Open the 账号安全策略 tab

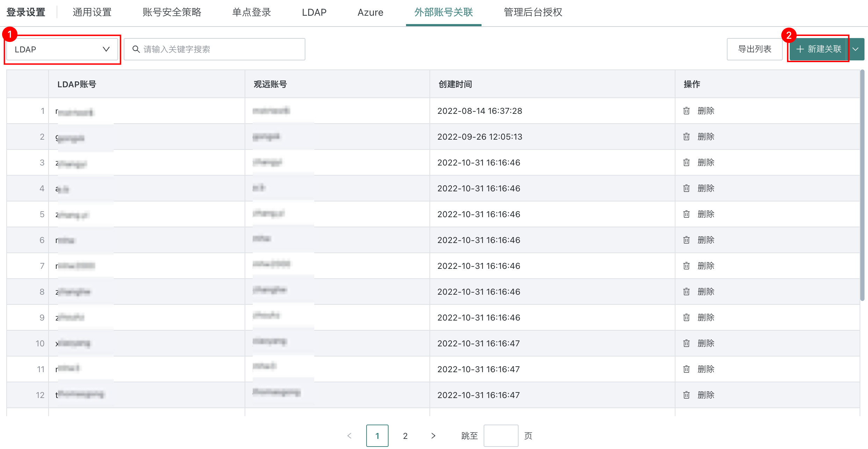172,13
